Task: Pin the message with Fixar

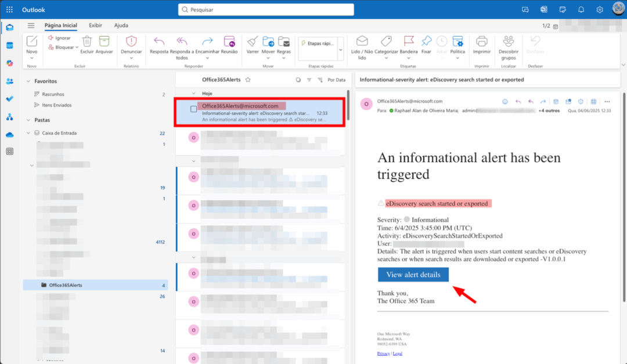Action: coord(426,45)
